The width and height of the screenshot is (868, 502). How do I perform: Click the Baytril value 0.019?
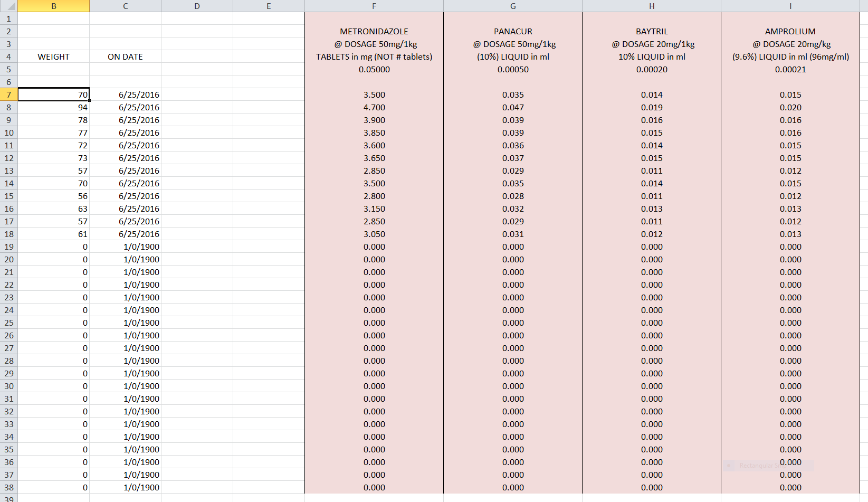652,107
